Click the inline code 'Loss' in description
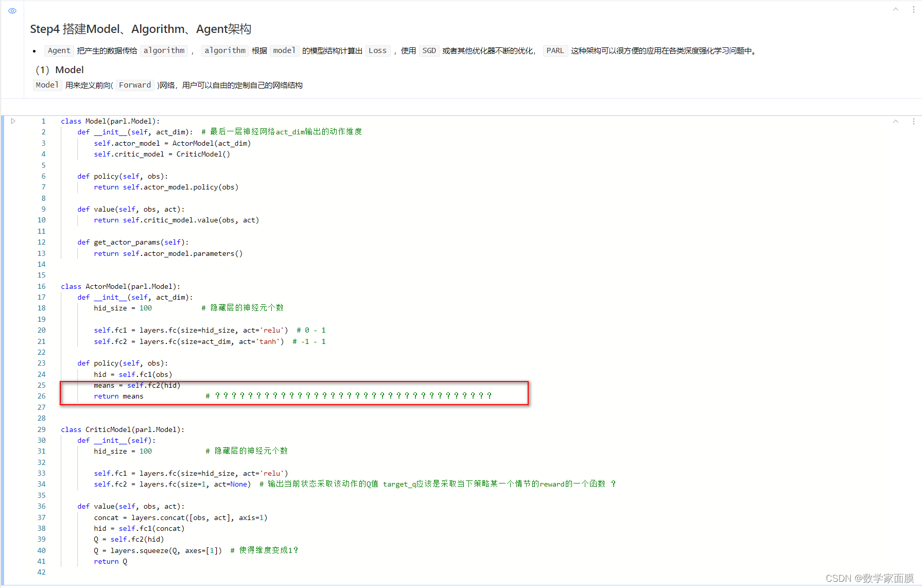 (377, 50)
